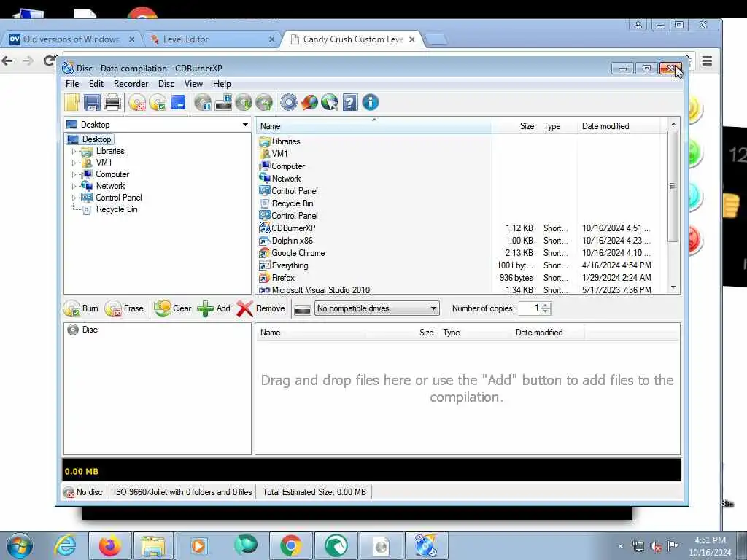Viewport: 747px width, 560px height.
Task: Open the Help menu
Action: pyautogui.click(x=222, y=84)
